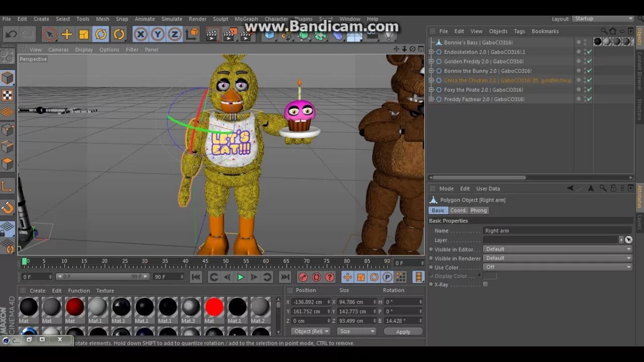Open the Mesh menu

[103, 19]
